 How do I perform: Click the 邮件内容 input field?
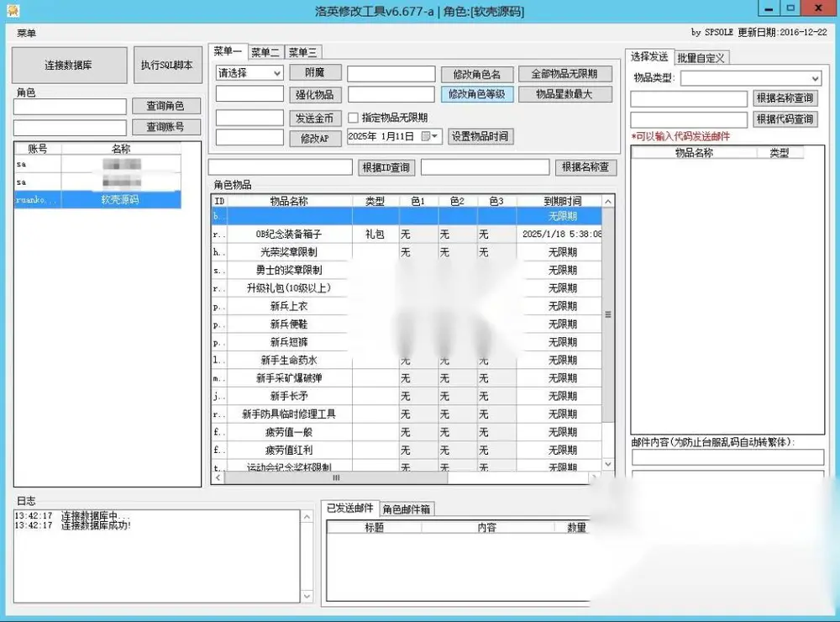click(727, 457)
